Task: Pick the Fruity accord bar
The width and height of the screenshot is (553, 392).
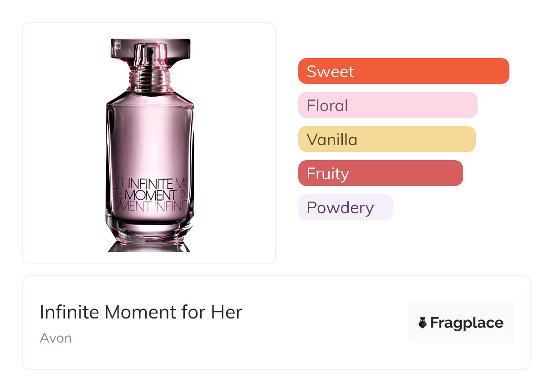Action: pos(380,173)
